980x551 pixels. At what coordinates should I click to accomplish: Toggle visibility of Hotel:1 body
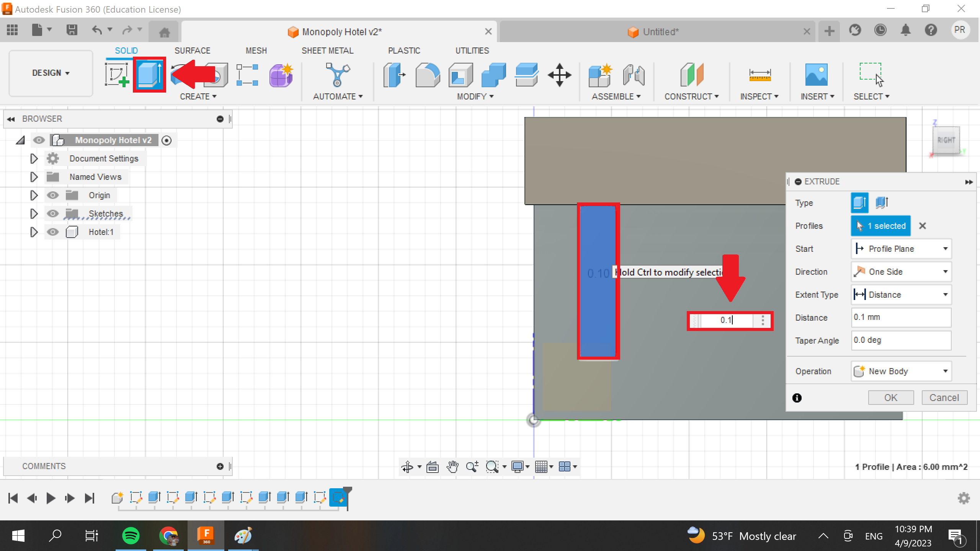pos(52,231)
